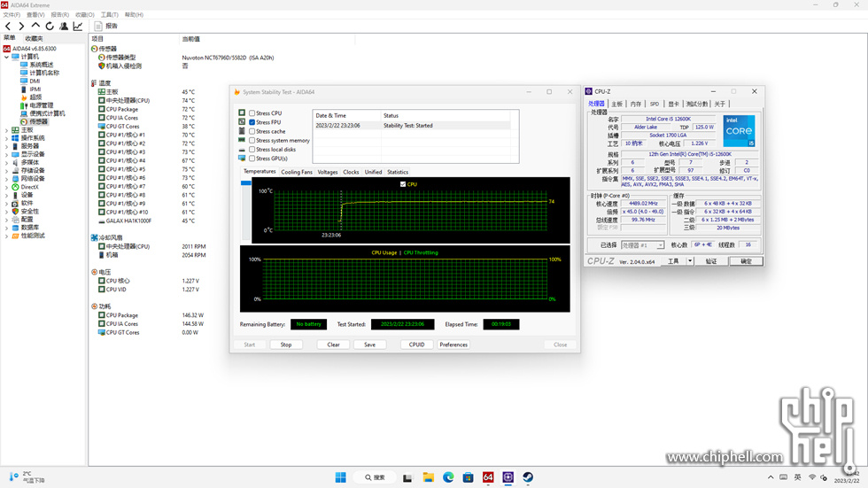Click the CPU-Z 验证 validate button
The height and width of the screenshot is (488, 868).
[711, 261]
